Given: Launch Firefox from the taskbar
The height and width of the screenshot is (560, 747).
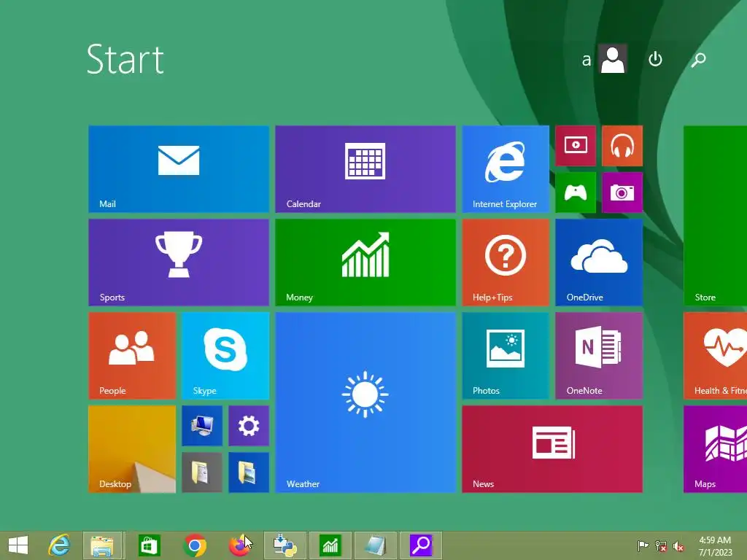Looking at the screenshot, I should point(239,545).
